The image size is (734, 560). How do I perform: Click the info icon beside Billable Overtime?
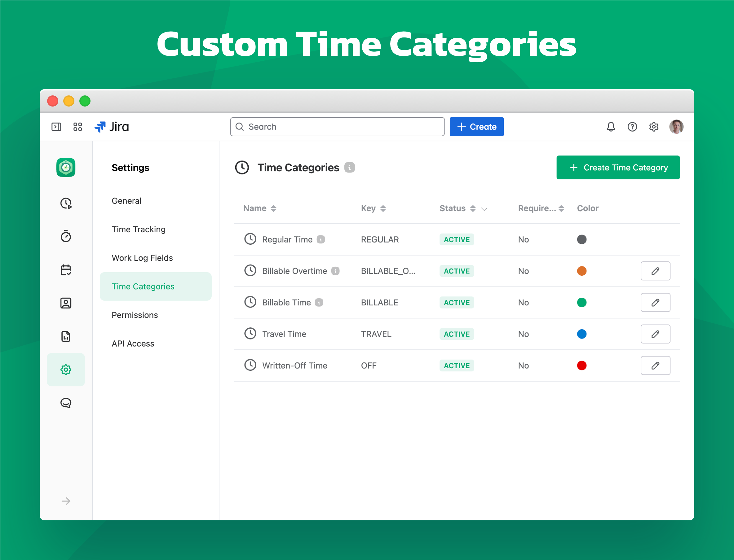[335, 271]
